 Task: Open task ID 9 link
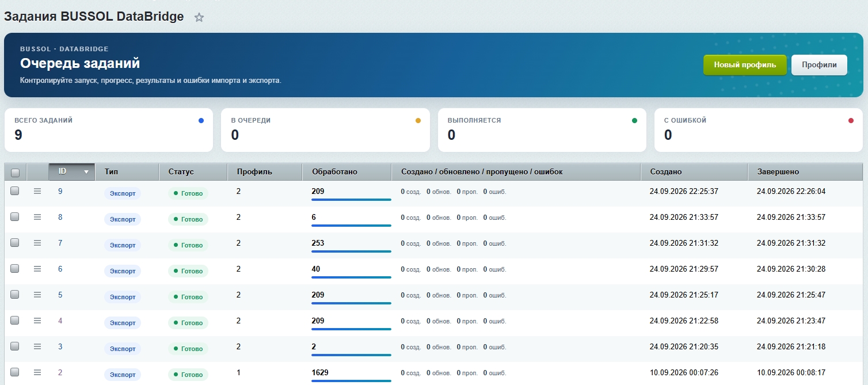(60, 191)
